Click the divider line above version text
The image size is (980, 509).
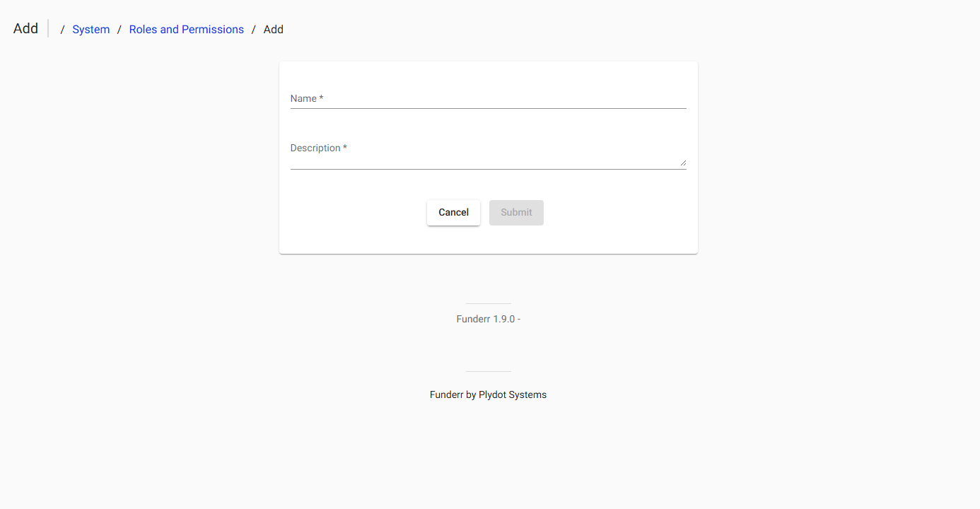(488, 303)
